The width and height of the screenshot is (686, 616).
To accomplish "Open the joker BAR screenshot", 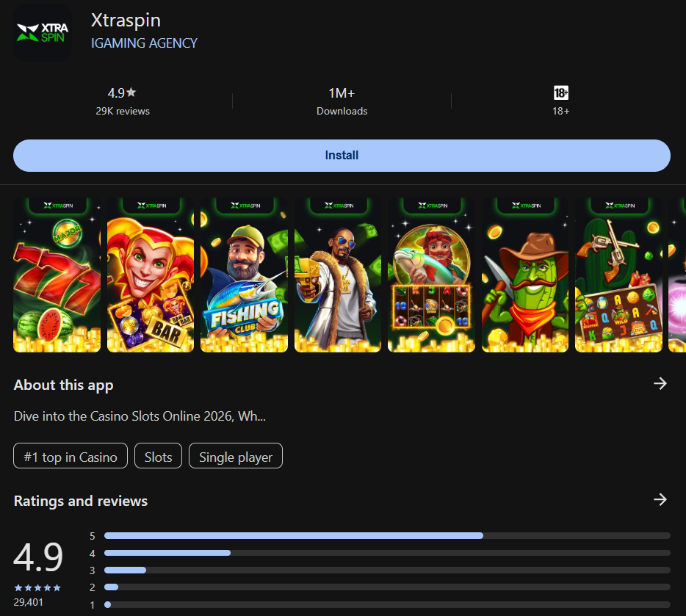I will pos(151,275).
